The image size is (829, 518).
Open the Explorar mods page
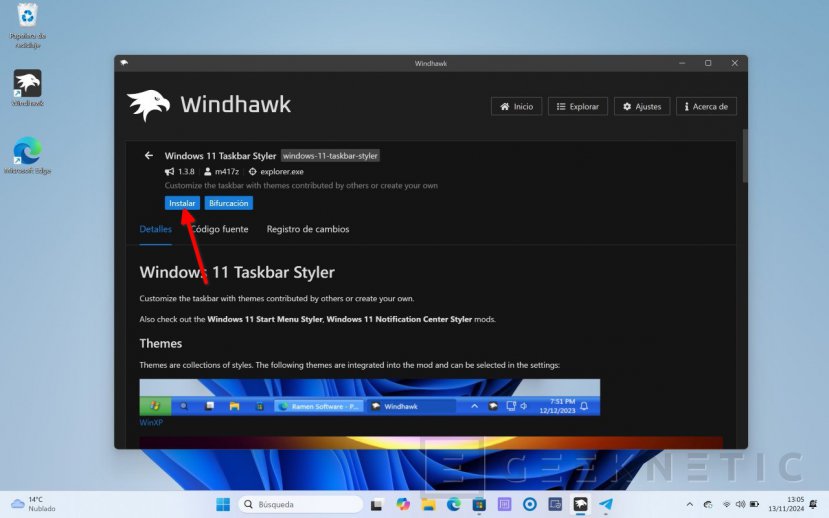tap(577, 106)
